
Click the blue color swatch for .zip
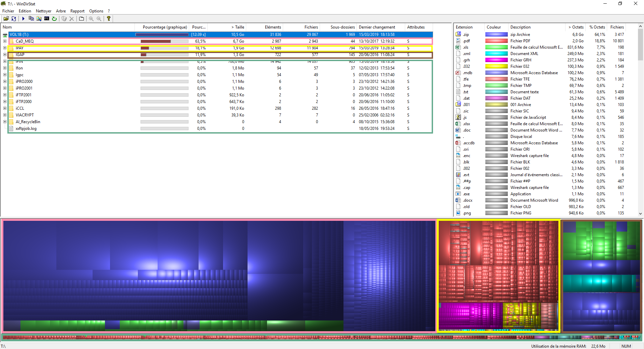(x=496, y=35)
